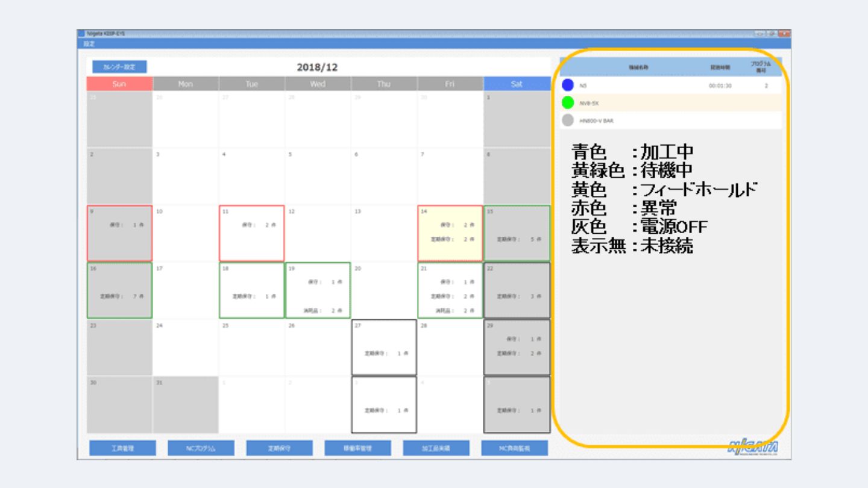Select December 14 highlighted yellow cell

pos(450,233)
